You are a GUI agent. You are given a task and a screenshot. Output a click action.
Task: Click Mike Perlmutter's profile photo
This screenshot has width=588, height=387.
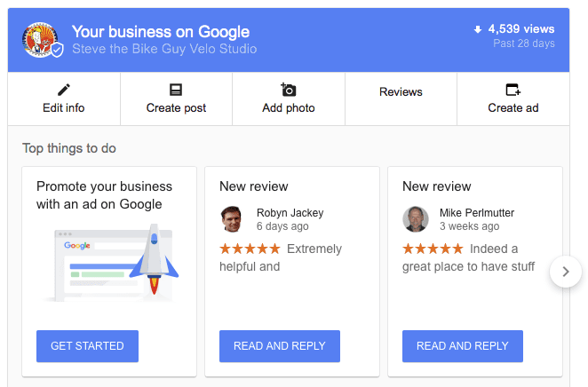pyautogui.click(x=416, y=219)
